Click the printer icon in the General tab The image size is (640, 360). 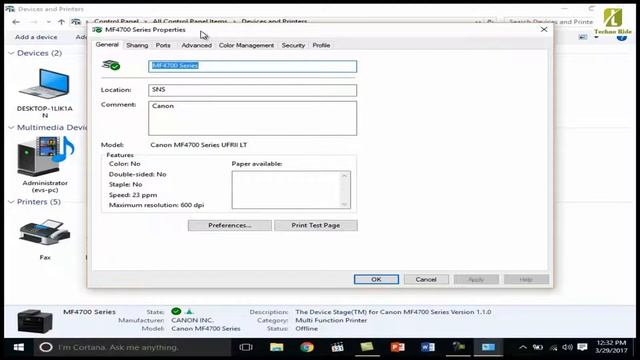111,65
